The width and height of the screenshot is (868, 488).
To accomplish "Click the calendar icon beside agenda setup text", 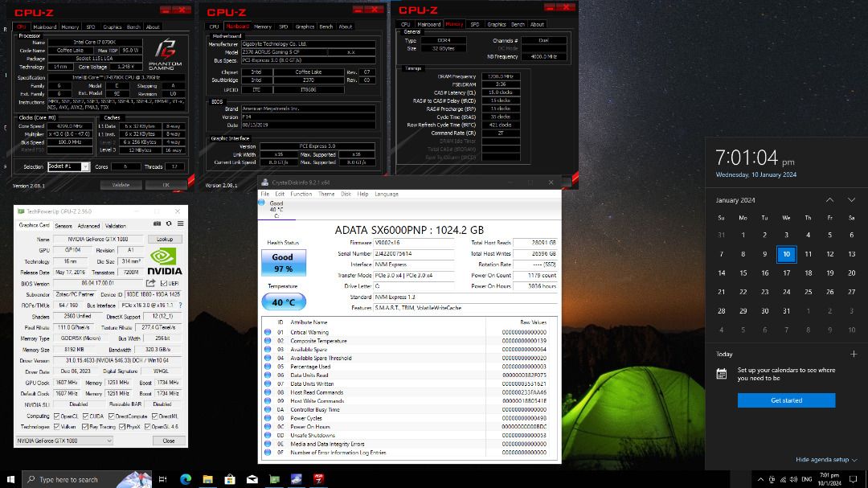I will pos(721,374).
